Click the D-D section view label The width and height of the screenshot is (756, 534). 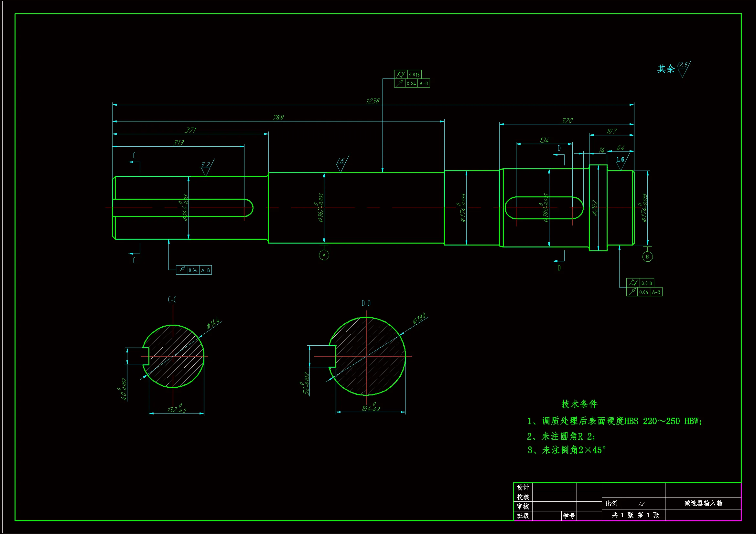click(366, 303)
